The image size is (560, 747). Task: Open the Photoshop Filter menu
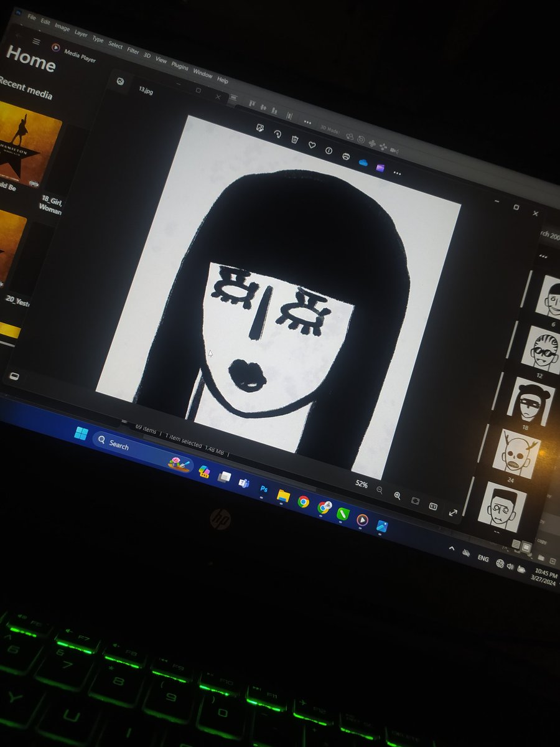[133, 50]
